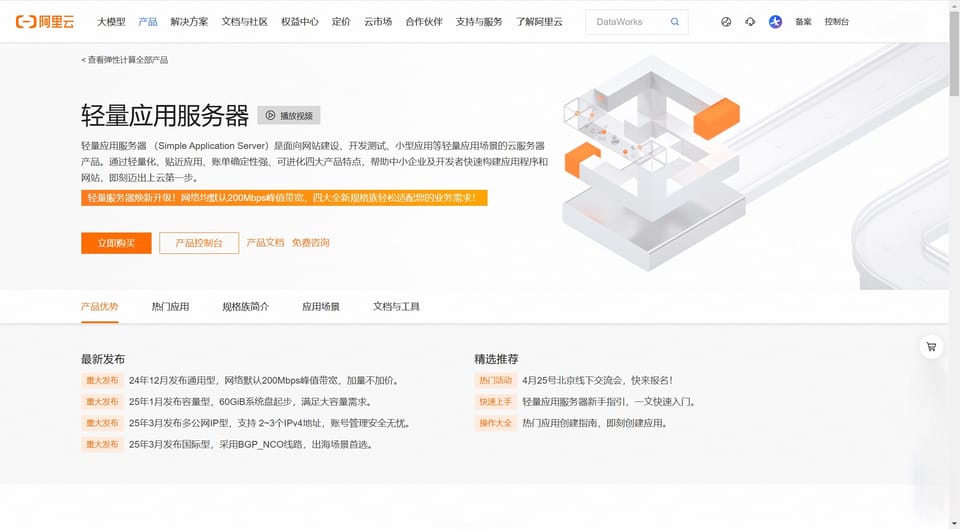Switch to the 应用场景 tab

tap(321, 307)
